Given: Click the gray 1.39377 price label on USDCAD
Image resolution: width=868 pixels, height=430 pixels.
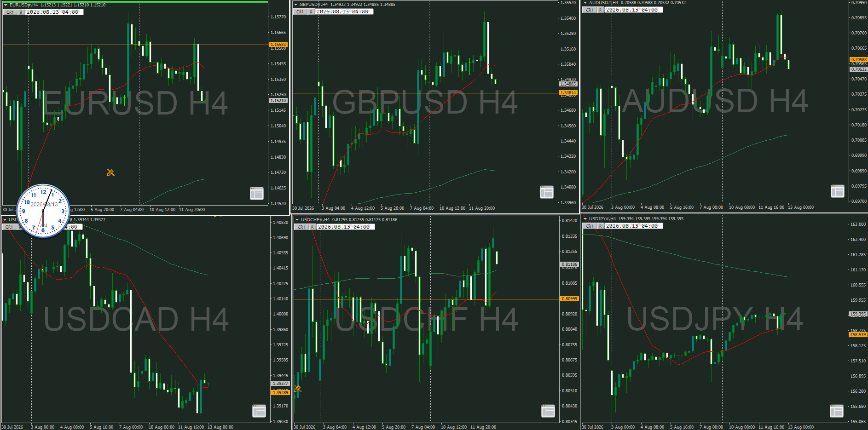Looking at the screenshot, I should tap(280, 384).
